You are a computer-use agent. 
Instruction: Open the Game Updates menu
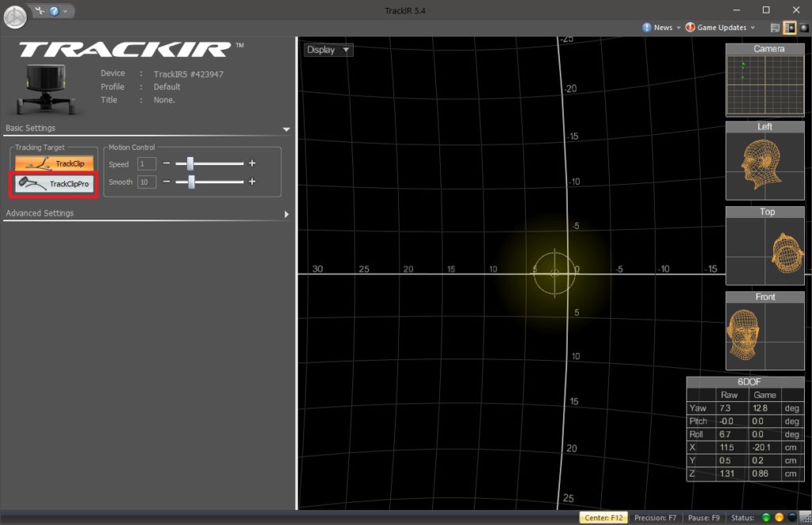pos(722,28)
